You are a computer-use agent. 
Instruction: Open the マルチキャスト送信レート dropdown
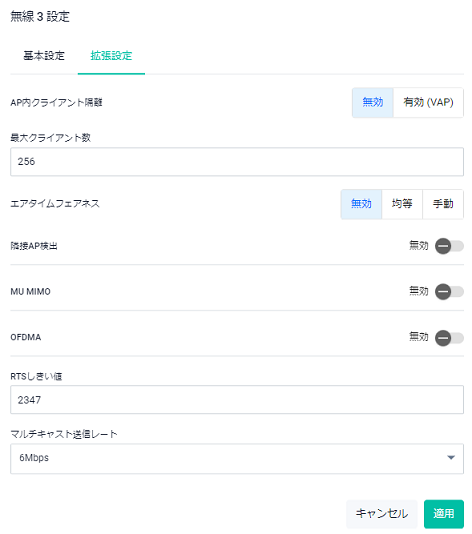coord(237,458)
